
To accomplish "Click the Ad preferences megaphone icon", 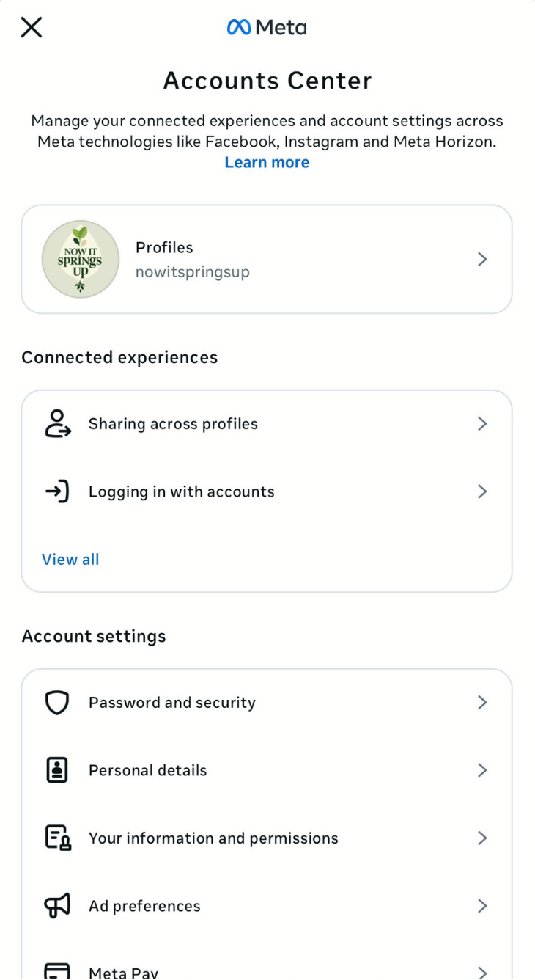I will click(x=57, y=906).
